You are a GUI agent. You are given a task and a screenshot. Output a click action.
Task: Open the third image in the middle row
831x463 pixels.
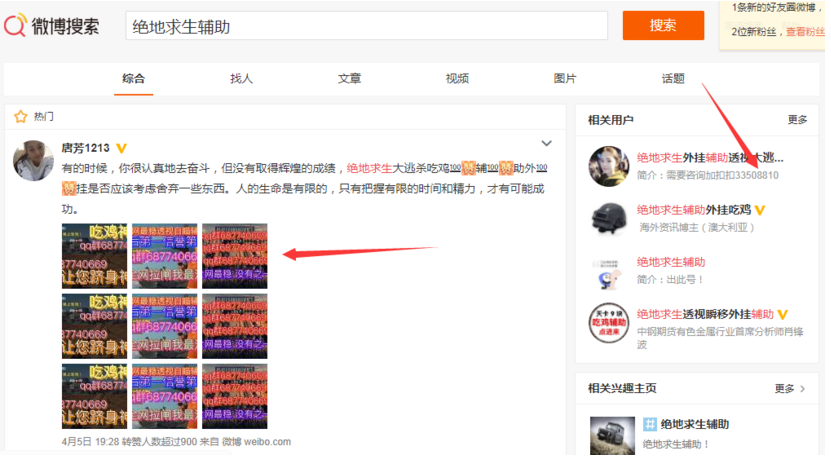[234, 326]
